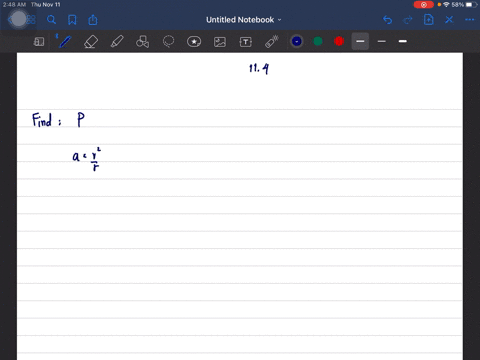Image resolution: width=480 pixels, height=360 pixels.
Task: Choose the dark blue pen color
Action: pos(297,41)
